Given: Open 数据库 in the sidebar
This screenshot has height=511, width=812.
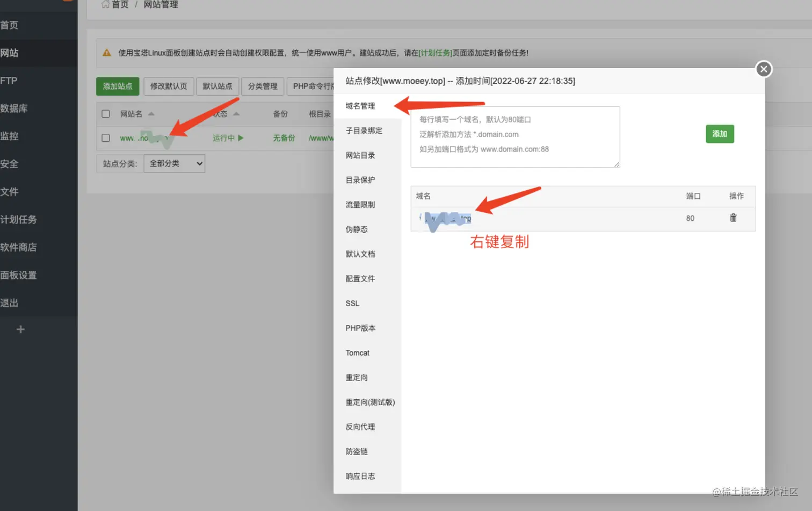Looking at the screenshot, I should point(39,109).
